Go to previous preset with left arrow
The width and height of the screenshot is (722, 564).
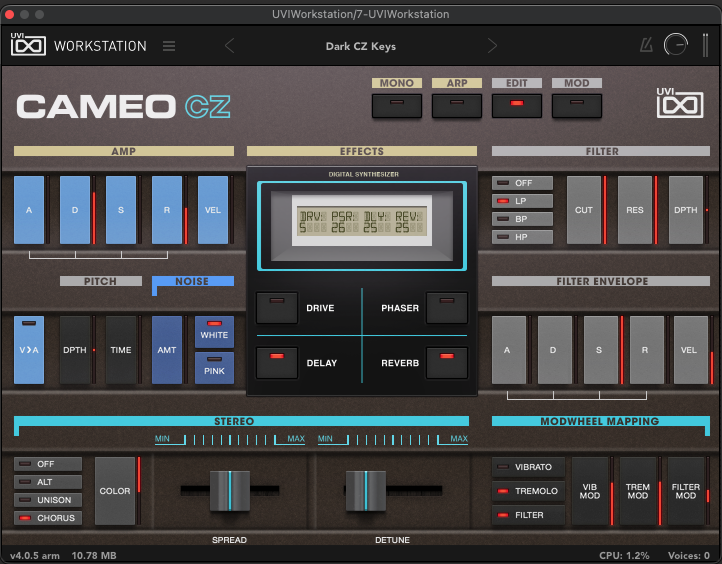(x=229, y=46)
